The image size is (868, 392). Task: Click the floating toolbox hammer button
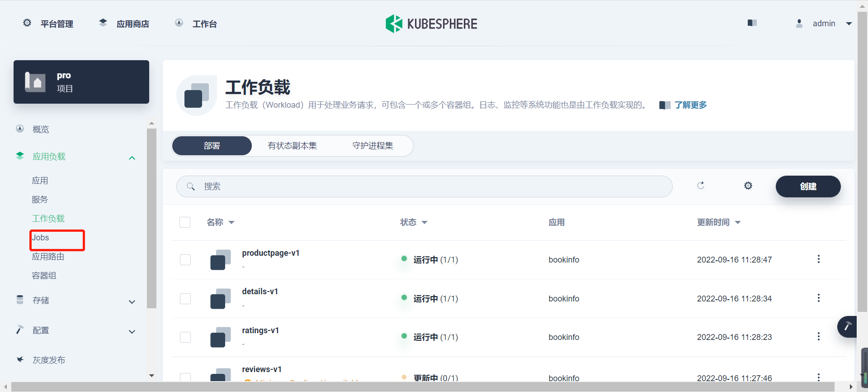pos(848,326)
